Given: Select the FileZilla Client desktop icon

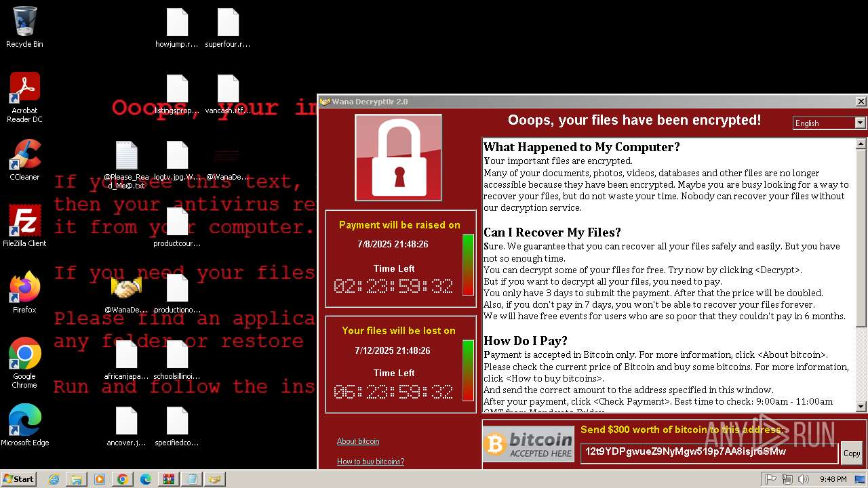Looking at the screenshot, I should [24, 226].
